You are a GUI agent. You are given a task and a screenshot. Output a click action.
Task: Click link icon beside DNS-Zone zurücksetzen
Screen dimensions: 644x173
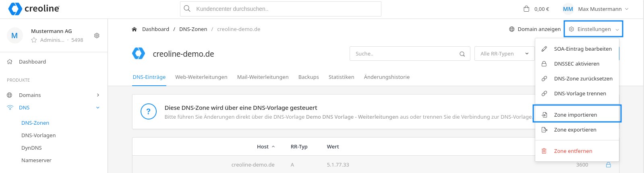(544, 78)
